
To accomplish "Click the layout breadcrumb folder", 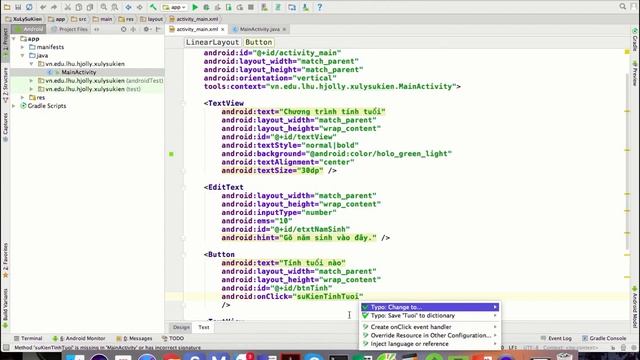I will click(x=151, y=19).
